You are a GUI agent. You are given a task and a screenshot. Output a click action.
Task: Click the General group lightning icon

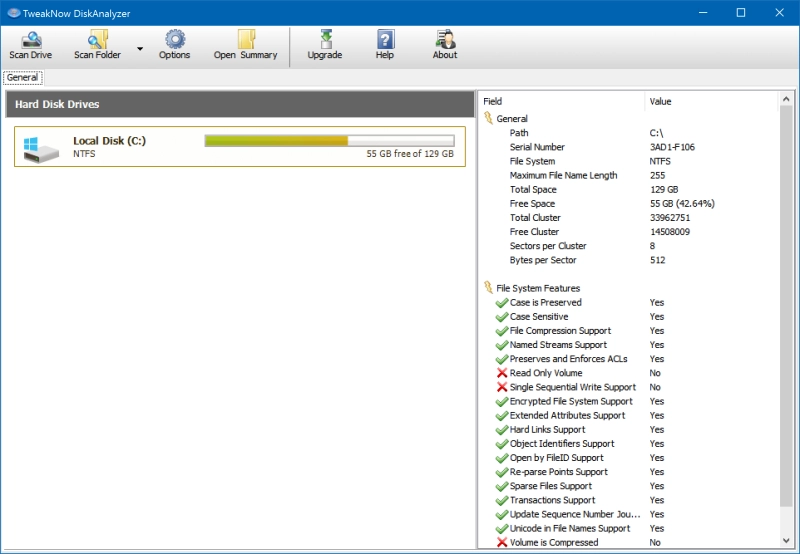pos(488,118)
